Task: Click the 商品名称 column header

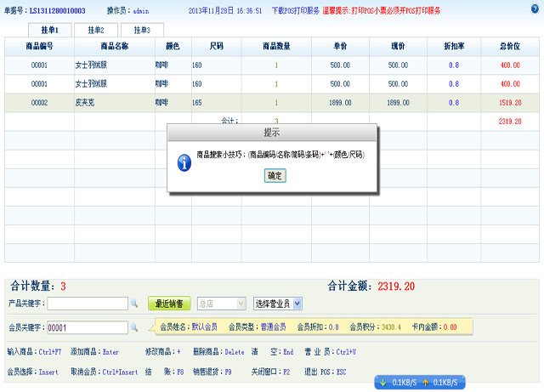Action: [114, 45]
